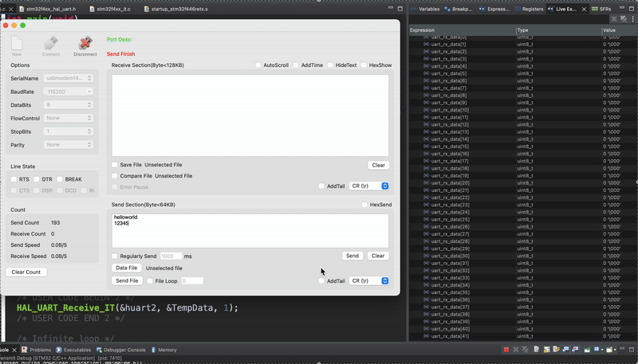Maximize the Console panel
The image size is (638, 364).
[x=632, y=350]
